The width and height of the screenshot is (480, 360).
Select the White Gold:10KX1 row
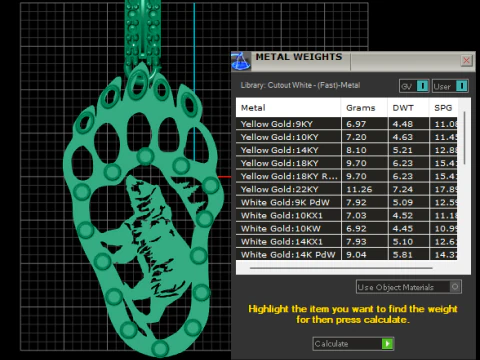click(x=346, y=215)
